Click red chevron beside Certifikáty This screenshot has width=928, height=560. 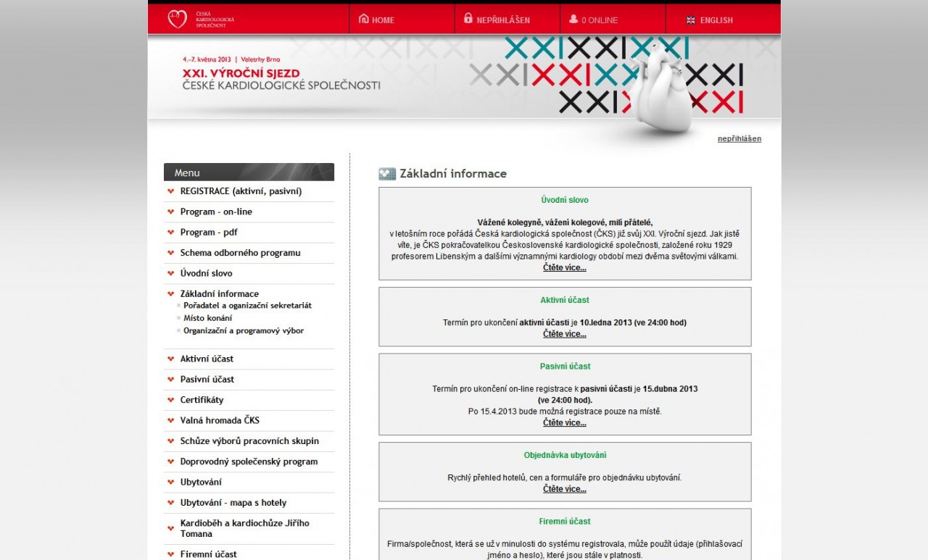coord(171,400)
